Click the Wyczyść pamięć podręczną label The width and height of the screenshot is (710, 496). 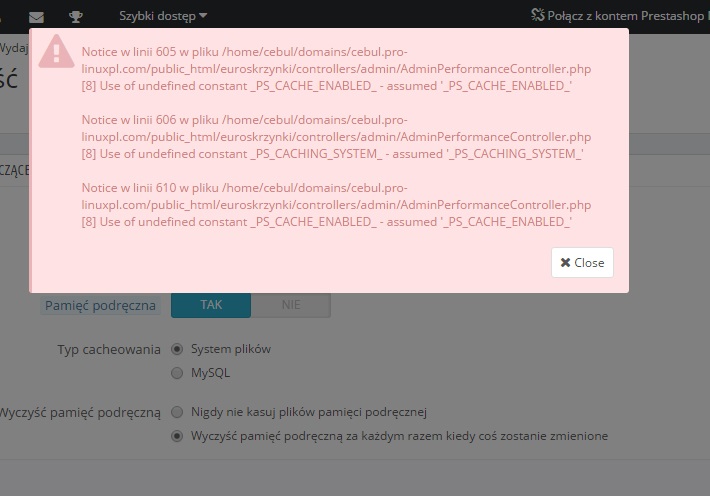(x=80, y=413)
